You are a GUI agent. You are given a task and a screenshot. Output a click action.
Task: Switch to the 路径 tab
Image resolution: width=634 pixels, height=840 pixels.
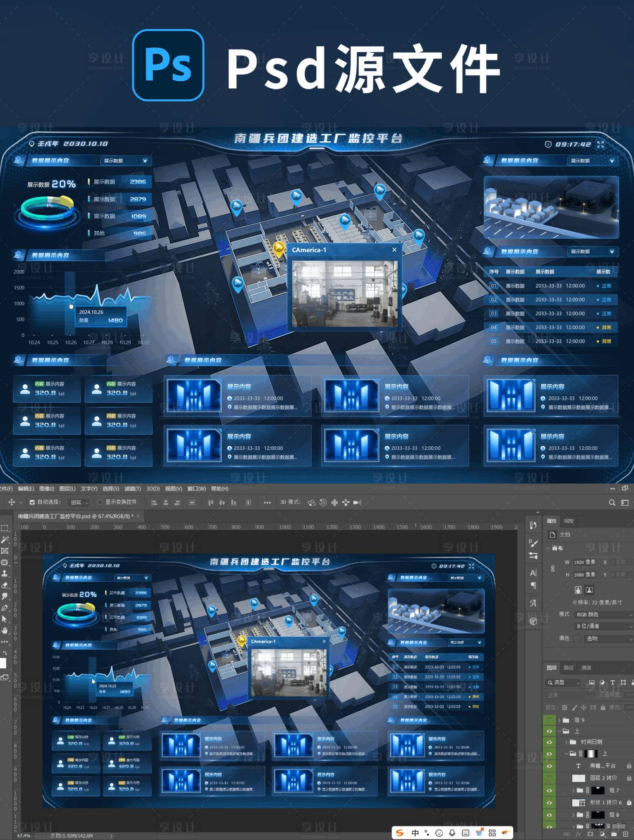coord(568,668)
